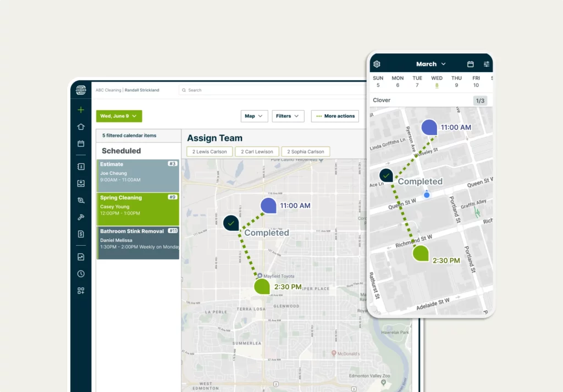
Task: Select the 2 Lewis Carlson team chip
Action: point(209,152)
